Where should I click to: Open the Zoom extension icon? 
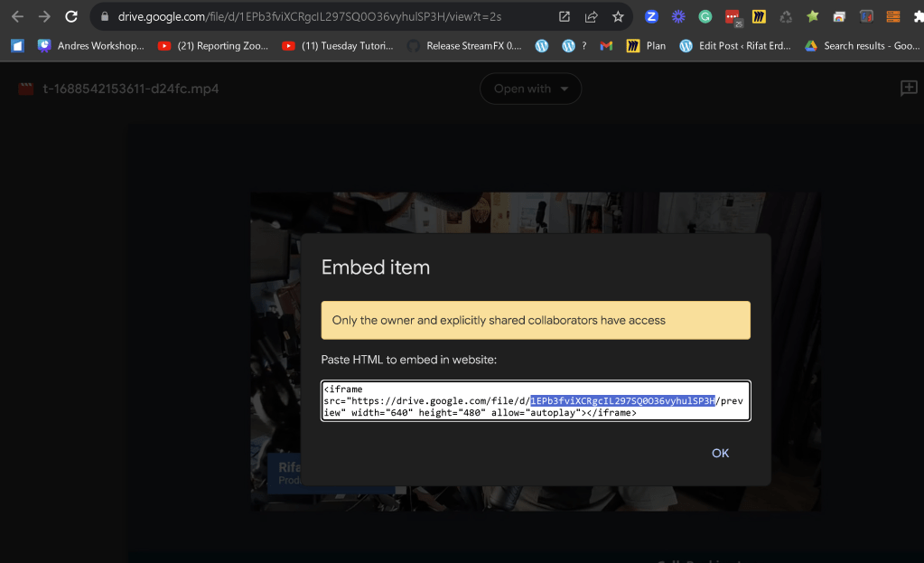(x=651, y=16)
